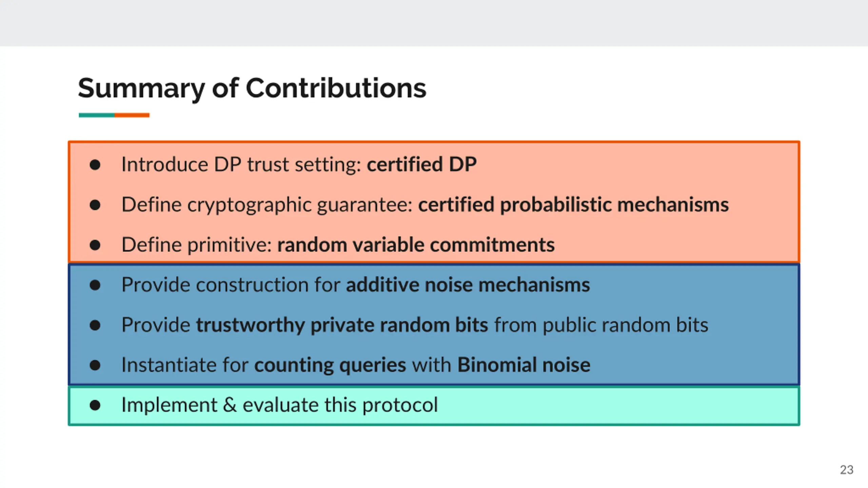Click the gray header band above the slide
The image size is (868, 488).
(434, 23)
